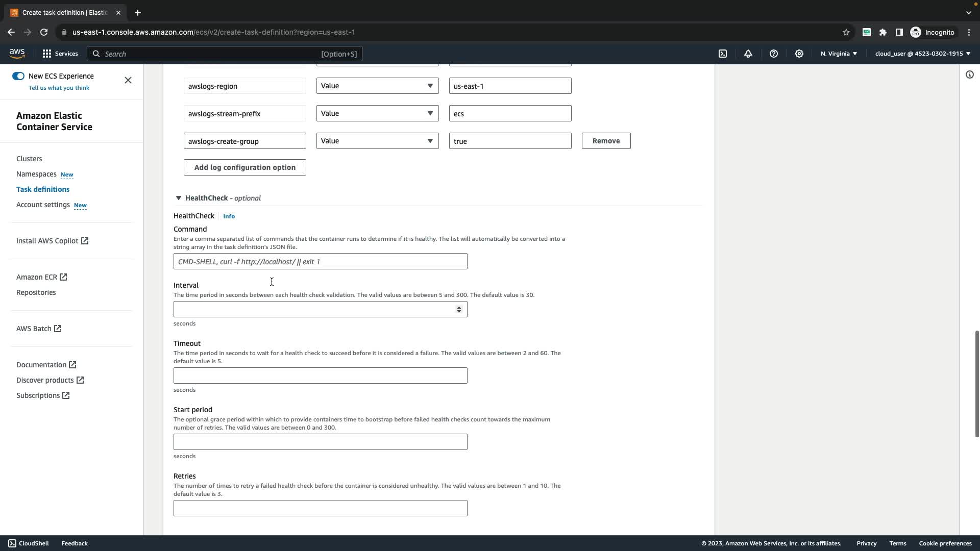This screenshot has width=980, height=551.
Task: Bookmark this page with star icon
Action: 846,32
